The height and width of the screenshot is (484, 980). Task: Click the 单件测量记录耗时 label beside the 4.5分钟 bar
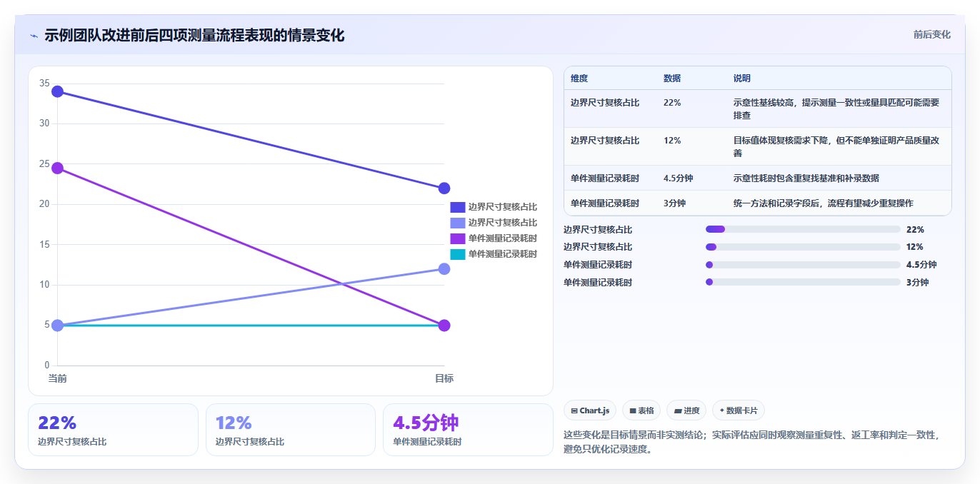click(598, 265)
